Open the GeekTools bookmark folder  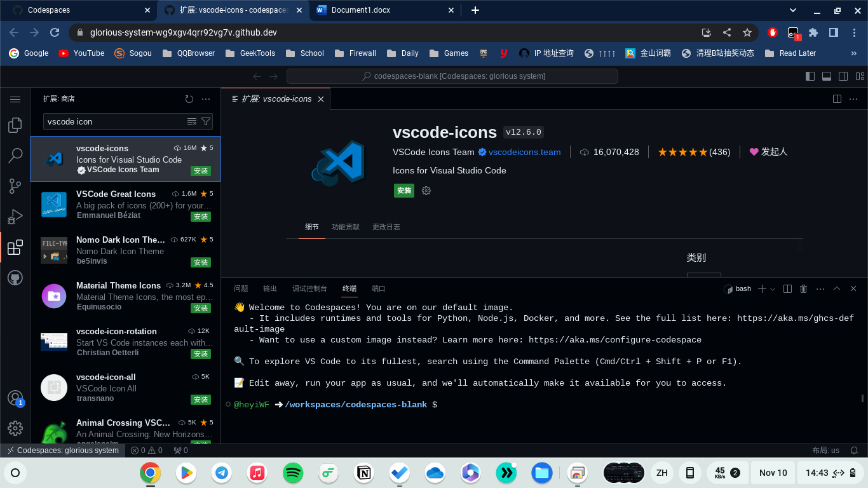click(250, 53)
